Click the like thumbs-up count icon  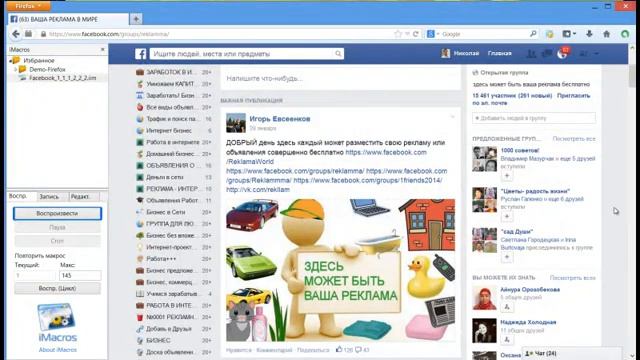(x=339, y=349)
